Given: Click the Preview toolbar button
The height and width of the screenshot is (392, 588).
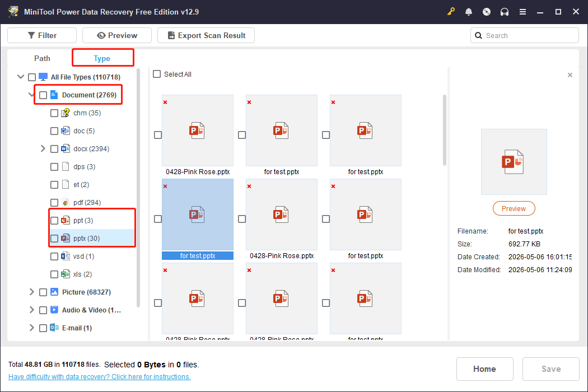Looking at the screenshot, I should (117, 35).
